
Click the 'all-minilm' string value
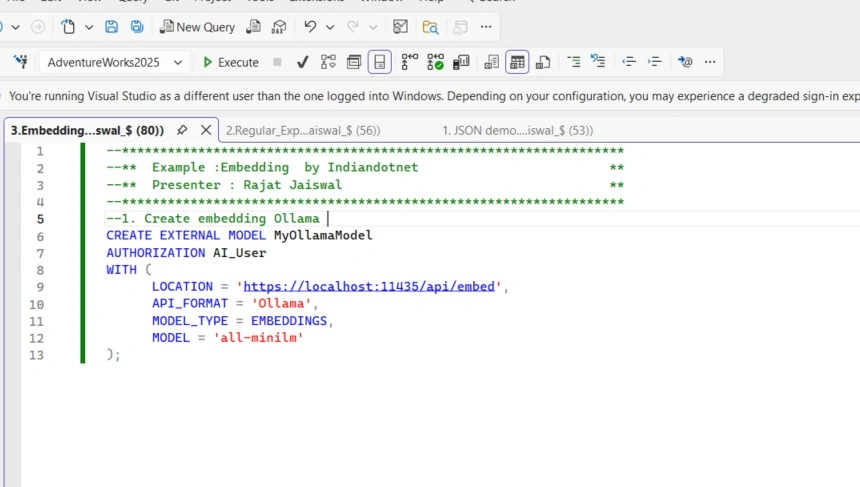pos(259,337)
